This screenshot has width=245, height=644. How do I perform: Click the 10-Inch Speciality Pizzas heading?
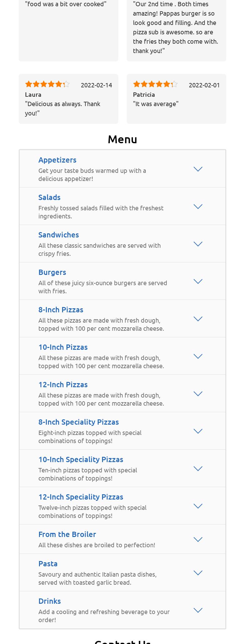(81, 459)
